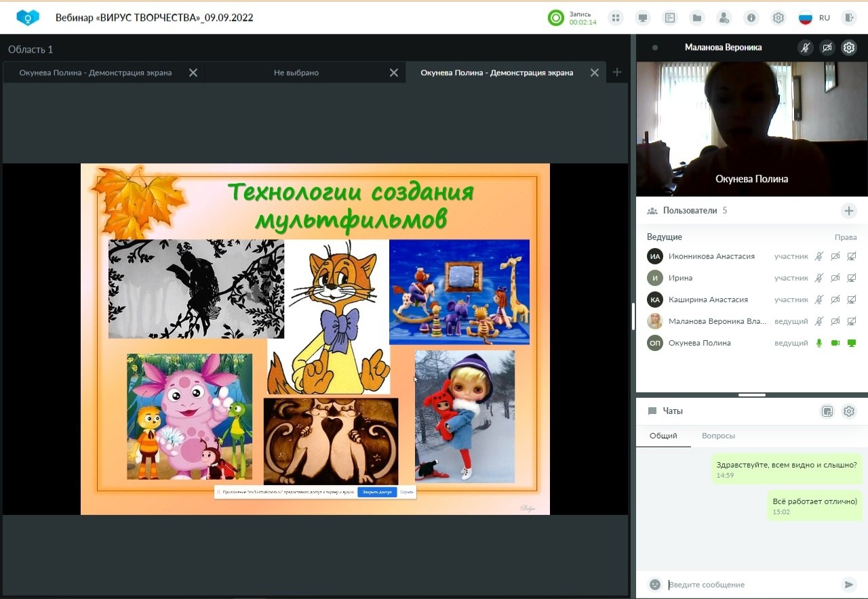Click the blue Закрыть доступ button

tap(377, 492)
